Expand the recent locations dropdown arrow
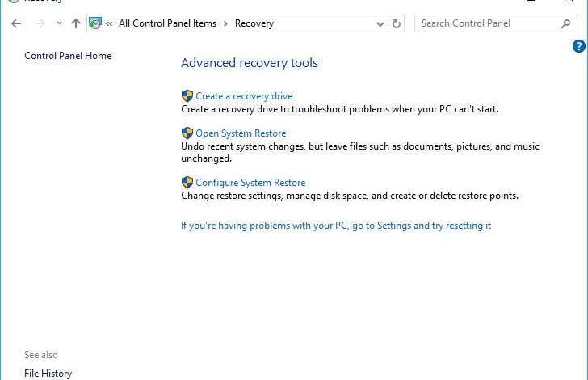 pyautogui.click(x=59, y=23)
